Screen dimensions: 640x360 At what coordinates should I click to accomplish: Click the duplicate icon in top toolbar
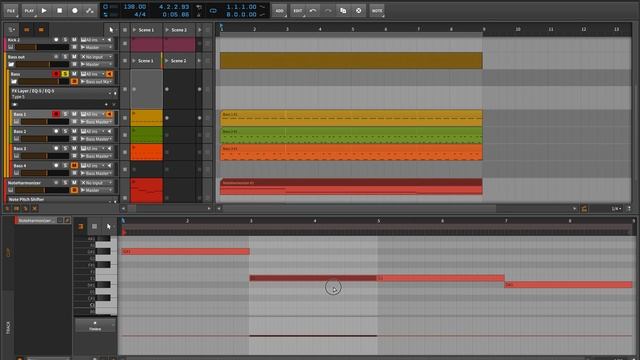coord(343,11)
